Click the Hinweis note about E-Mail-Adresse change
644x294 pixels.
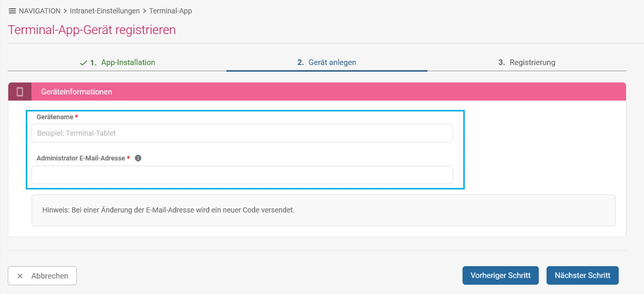(x=168, y=210)
